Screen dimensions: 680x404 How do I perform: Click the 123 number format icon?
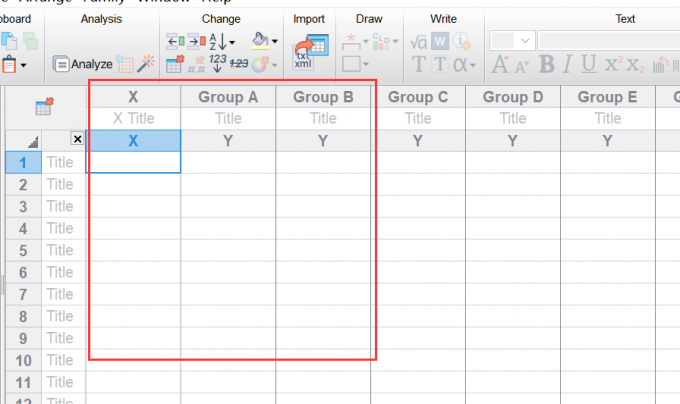218,63
